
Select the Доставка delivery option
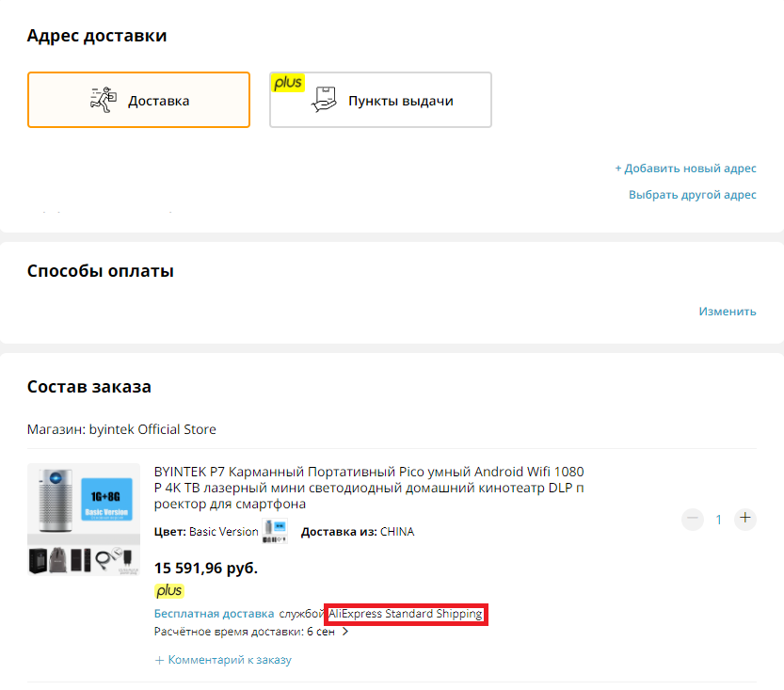click(138, 100)
